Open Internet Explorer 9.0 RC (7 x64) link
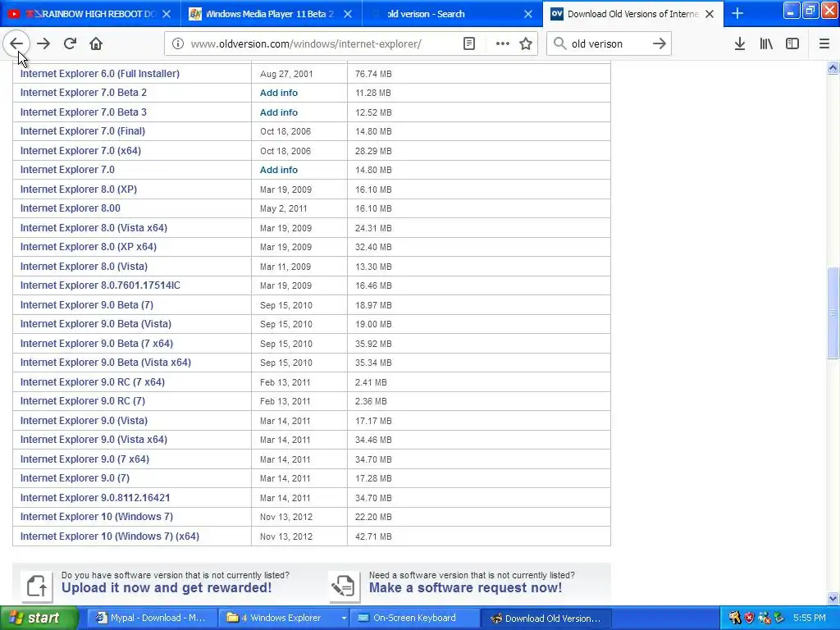 [x=93, y=382]
